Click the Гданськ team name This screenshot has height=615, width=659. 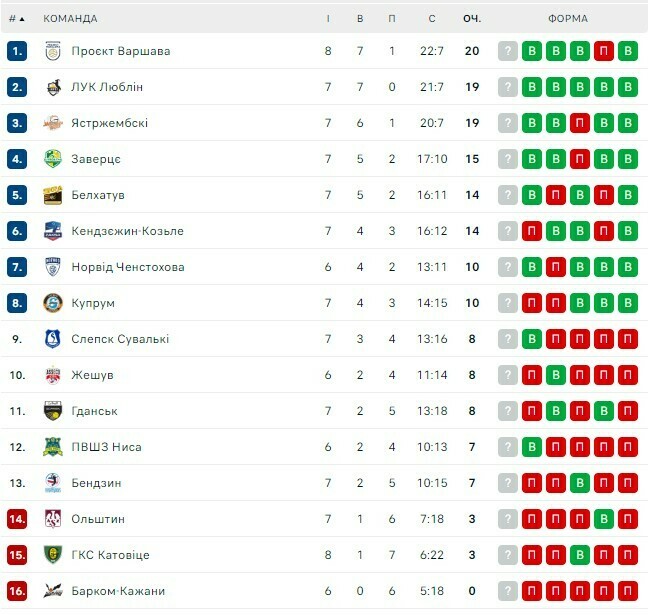(94, 411)
